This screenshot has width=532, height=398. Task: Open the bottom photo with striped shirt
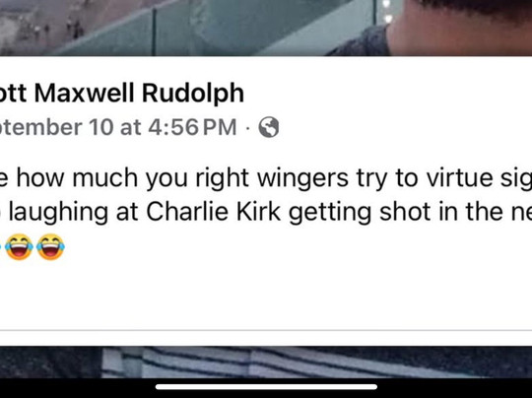pyautogui.click(x=266, y=362)
